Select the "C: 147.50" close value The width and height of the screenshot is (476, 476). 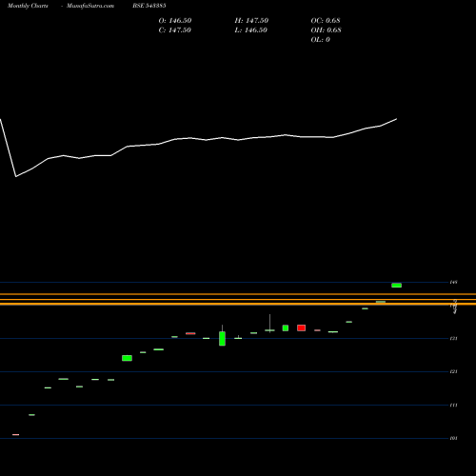point(174,30)
